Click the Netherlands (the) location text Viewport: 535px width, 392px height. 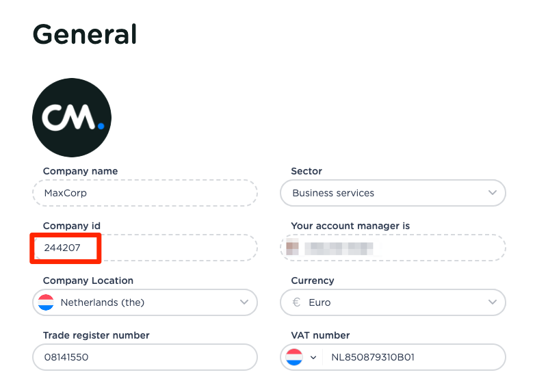click(103, 302)
